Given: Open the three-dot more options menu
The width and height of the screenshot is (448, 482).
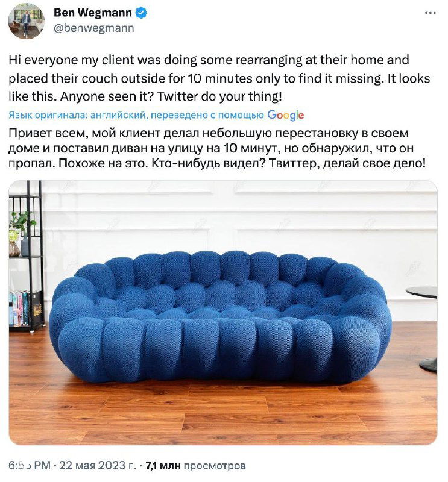Looking at the screenshot, I should [x=430, y=13].
